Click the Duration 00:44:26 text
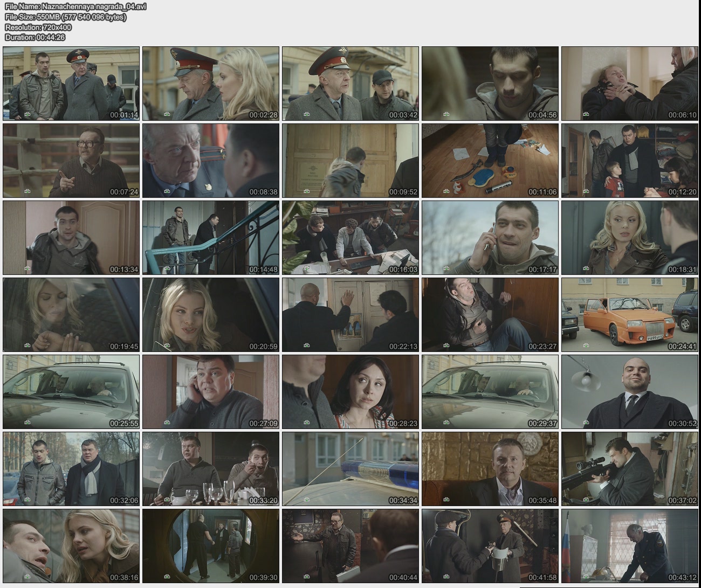This screenshot has height=588, width=701. [x=35, y=37]
